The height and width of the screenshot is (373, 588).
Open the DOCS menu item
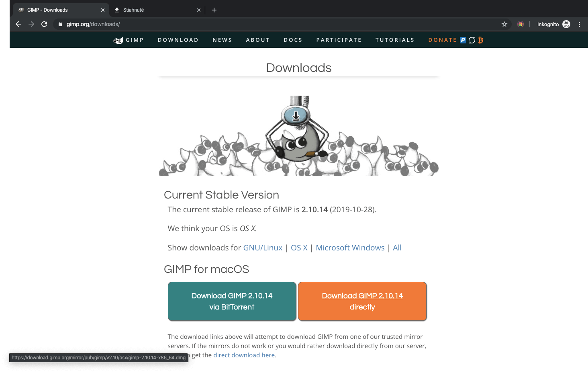pyautogui.click(x=293, y=40)
